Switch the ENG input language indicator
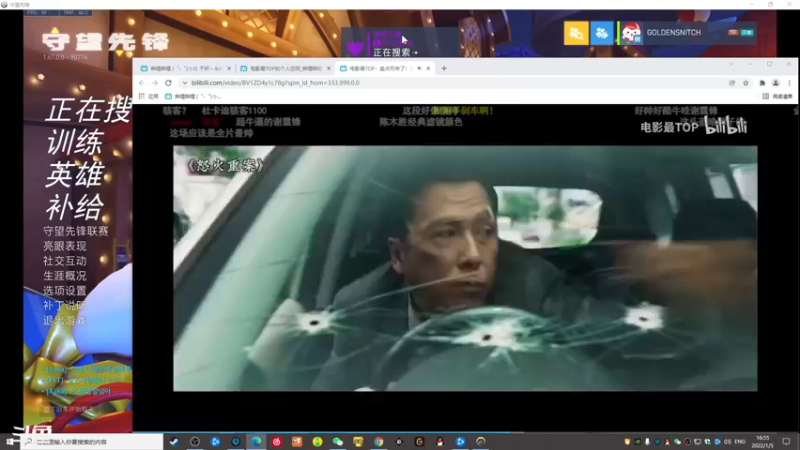Image resolution: width=800 pixels, height=450 pixels. pos(740,441)
